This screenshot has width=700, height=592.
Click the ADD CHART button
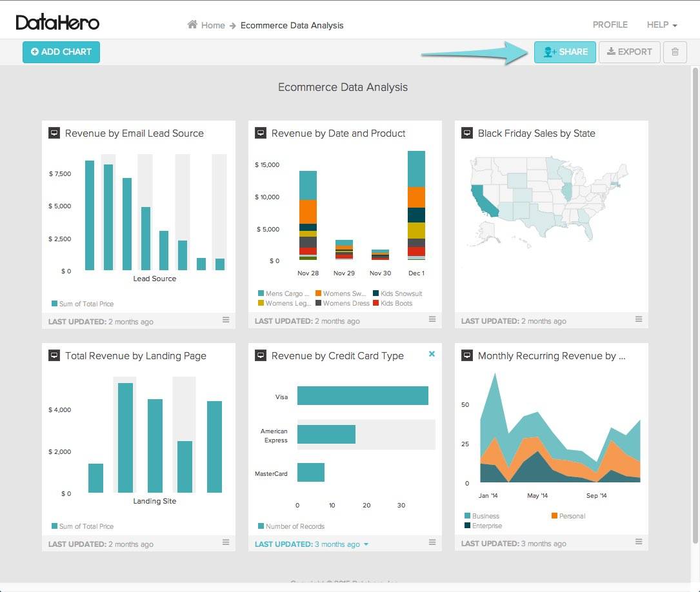pos(61,52)
